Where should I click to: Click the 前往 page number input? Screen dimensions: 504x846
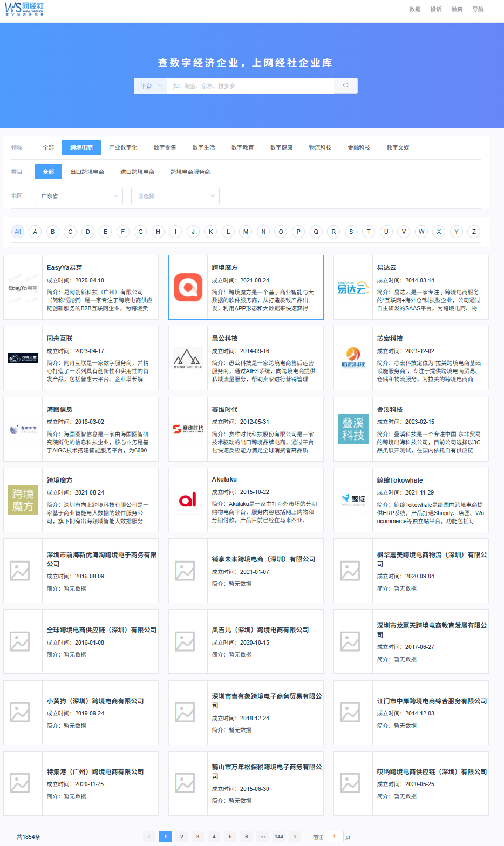(x=334, y=836)
